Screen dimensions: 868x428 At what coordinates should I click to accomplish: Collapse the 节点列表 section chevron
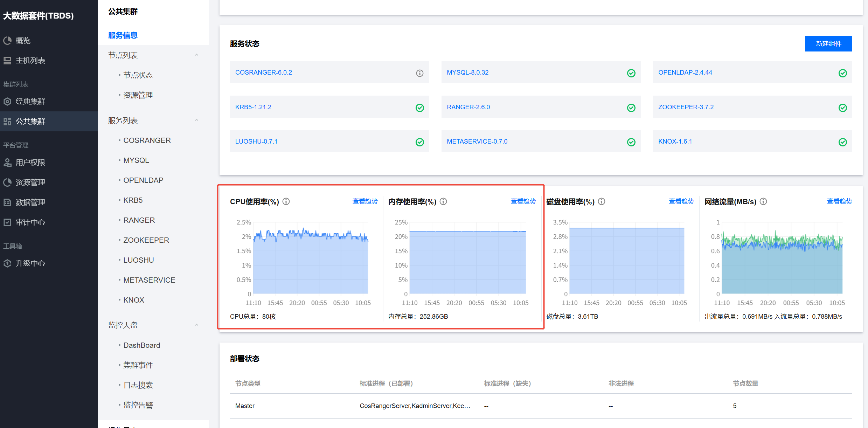point(196,55)
